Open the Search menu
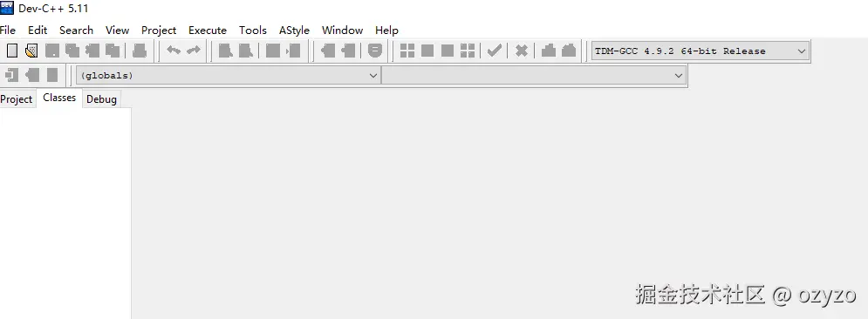 click(x=77, y=30)
